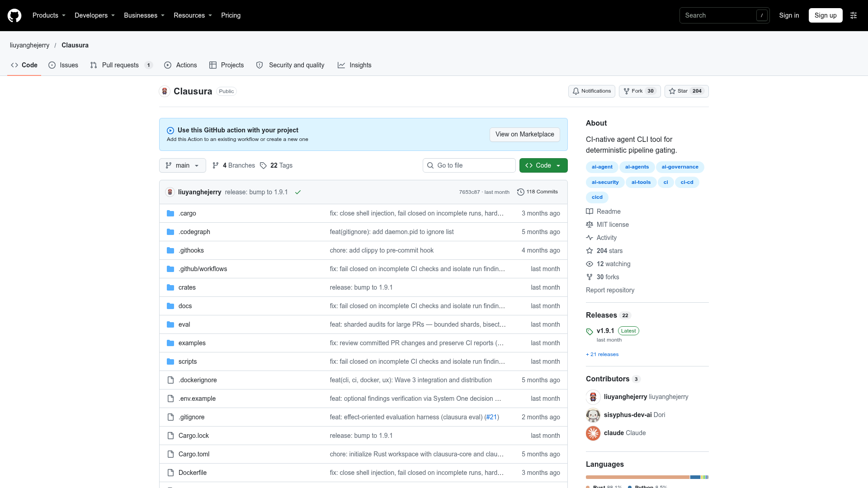Click the Tags icon beside 22 Tags
Image resolution: width=868 pixels, height=488 pixels.
pyautogui.click(x=263, y=165)
